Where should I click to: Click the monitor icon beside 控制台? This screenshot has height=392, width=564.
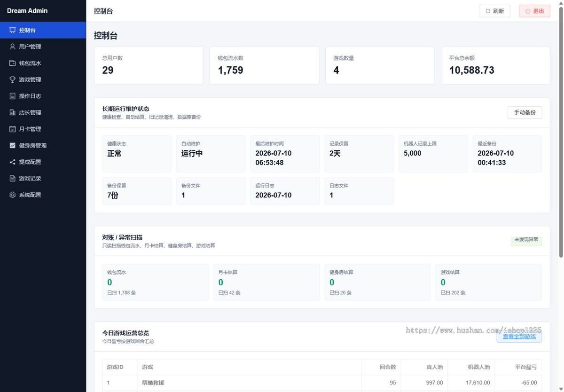click(x=13, y=30)
